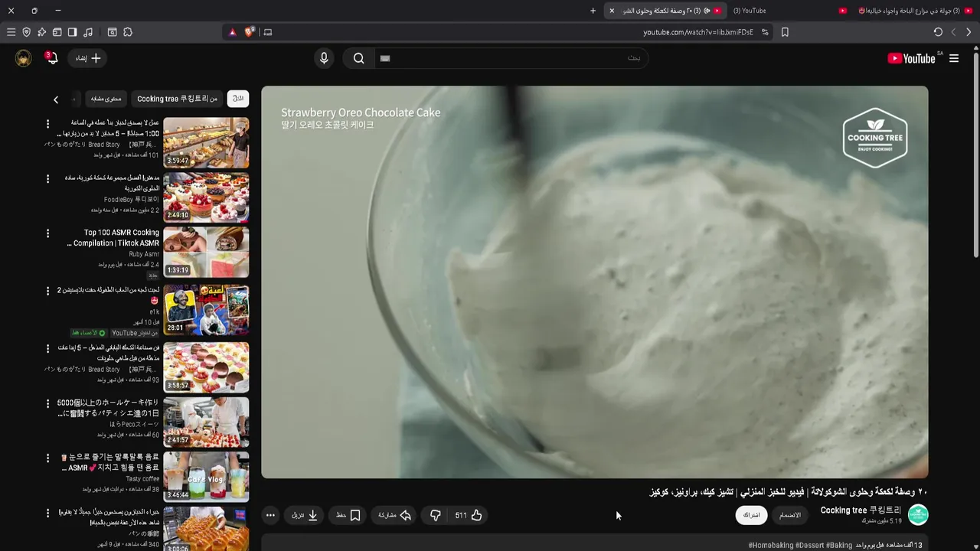Reload the page with the refresh icon
The image size is (980, 551).
938,32
